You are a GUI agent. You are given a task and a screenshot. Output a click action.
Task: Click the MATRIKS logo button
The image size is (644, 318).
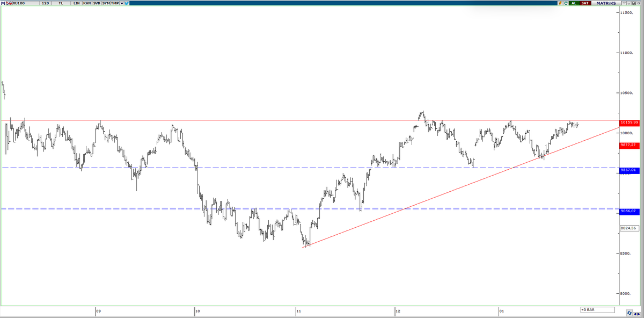click(x=606, y=3)
